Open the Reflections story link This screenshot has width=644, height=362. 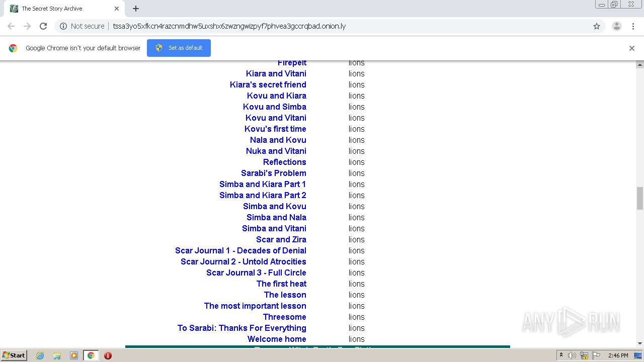(x=284, y=162)
